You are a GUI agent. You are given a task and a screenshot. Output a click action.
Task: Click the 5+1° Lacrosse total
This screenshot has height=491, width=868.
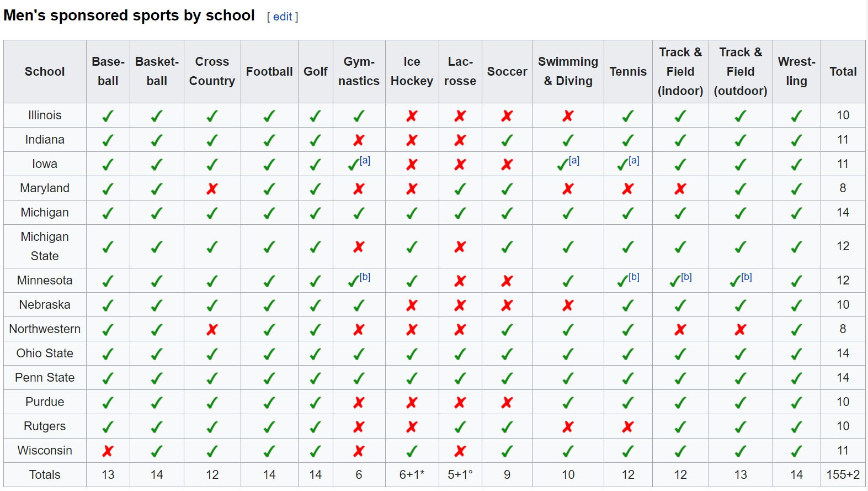[x=460, y=475]
